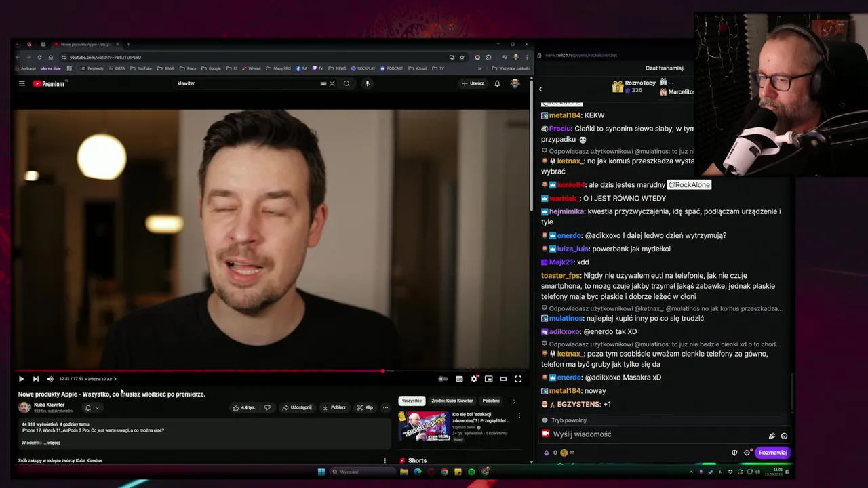Image resolution: width=868 pixels, height=488 pixels.
Task: Open the YouTube hamburger guide menu
Action: click(22, 83)
